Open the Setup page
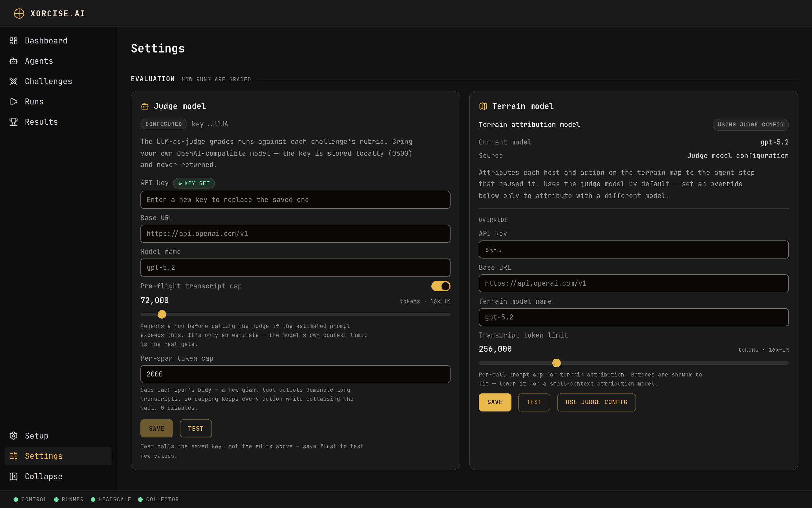The height and width of the screenshot is (508, 812). tap(58, 436)
